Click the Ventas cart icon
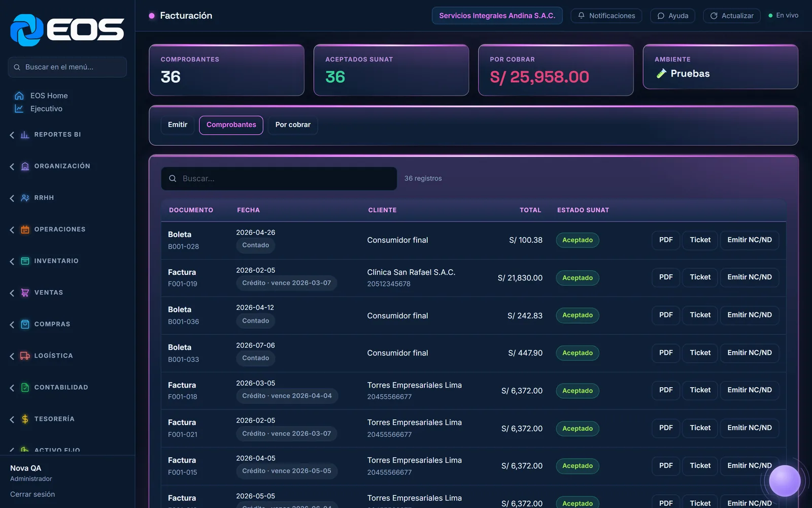The width and height of the screenshot is (812, 508). click(x=25, y=293)
